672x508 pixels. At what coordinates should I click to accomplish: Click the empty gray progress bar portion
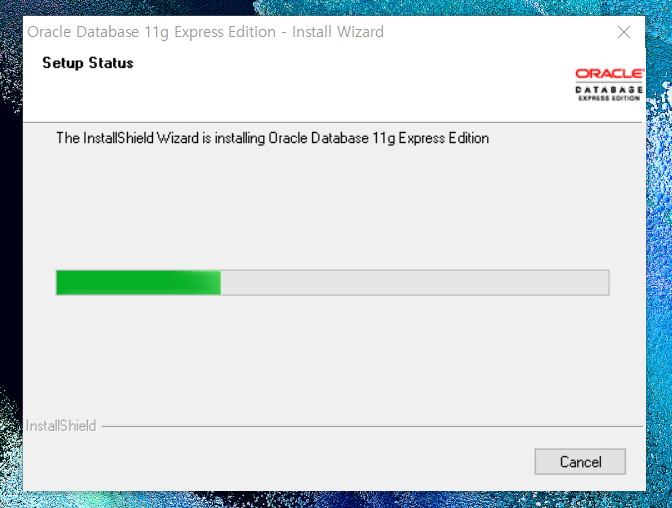(x=415, y=283)
